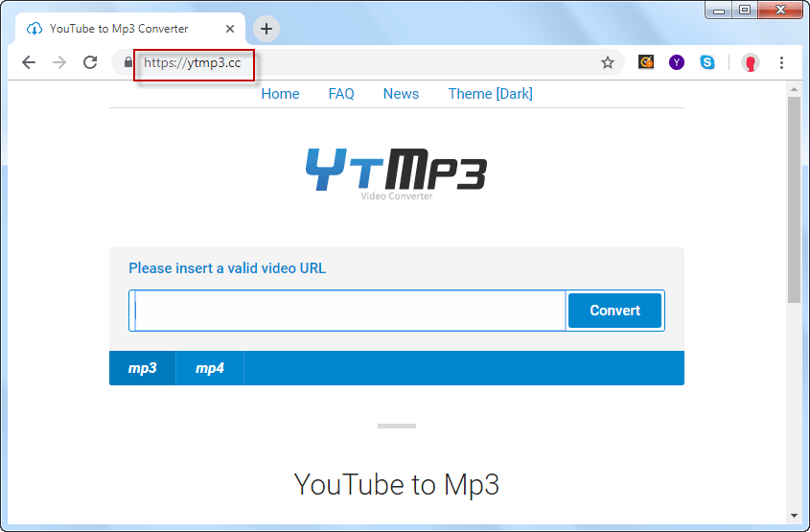
Task: Click the browser forward arrow
Action: point(59,62)
